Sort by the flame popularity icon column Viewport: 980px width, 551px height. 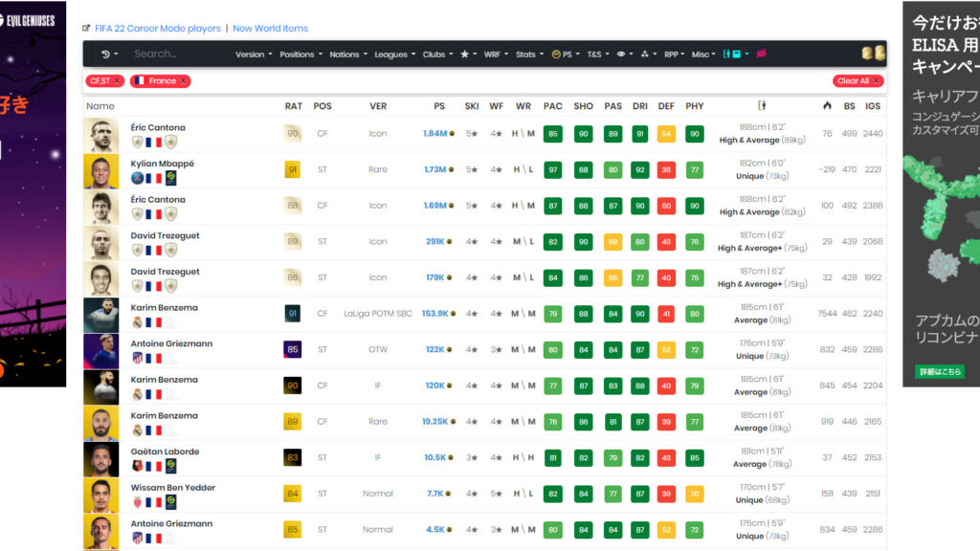827,106
